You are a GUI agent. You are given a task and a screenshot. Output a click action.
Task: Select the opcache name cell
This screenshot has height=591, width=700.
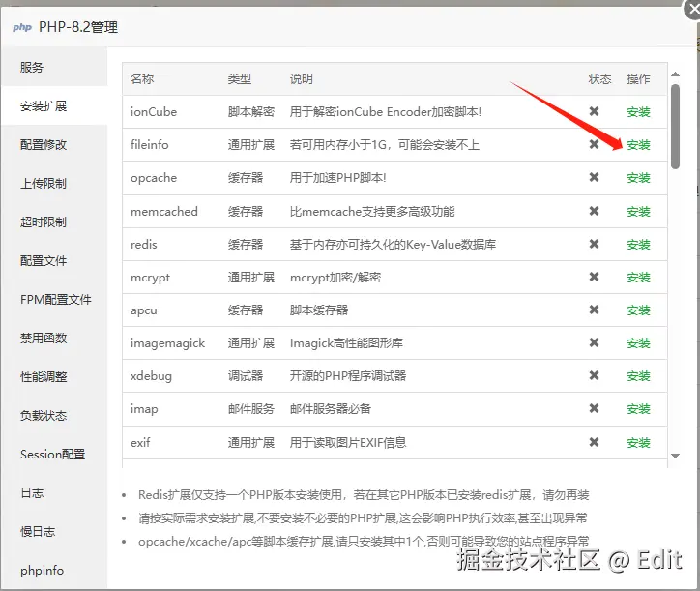[154, 178]
